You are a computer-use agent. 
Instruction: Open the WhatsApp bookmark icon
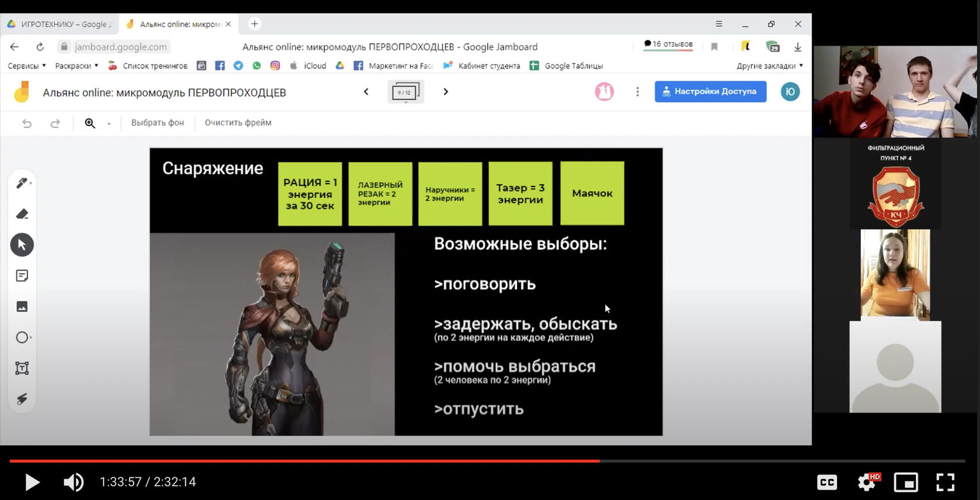[257, 66]
